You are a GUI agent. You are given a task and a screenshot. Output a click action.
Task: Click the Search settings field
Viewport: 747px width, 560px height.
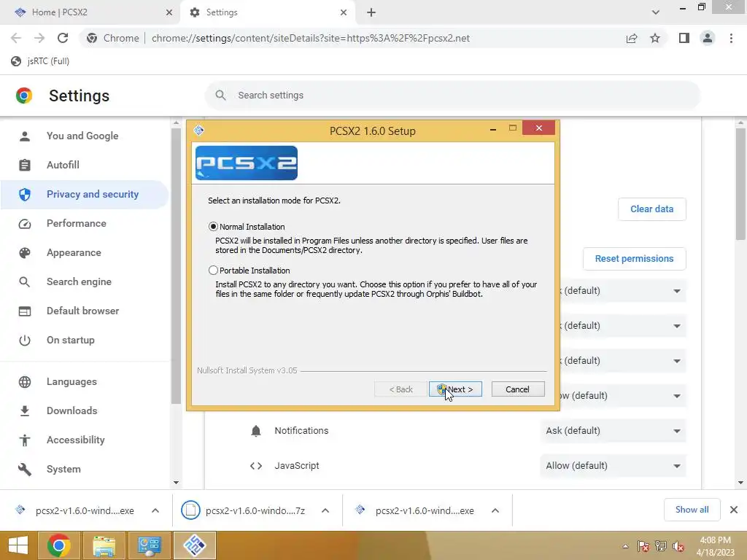(x=452, y=96)
